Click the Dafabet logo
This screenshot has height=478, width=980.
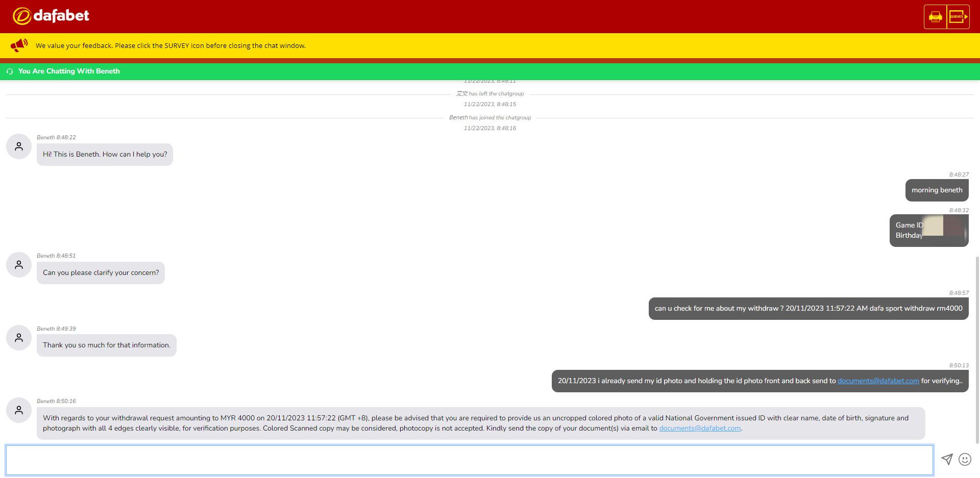(x=51, y=16)
